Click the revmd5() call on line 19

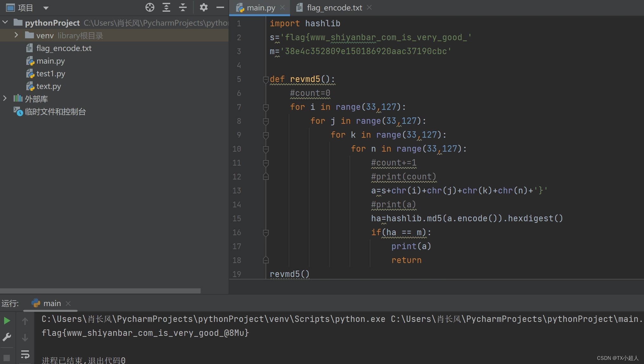click(x=289, y=274)
